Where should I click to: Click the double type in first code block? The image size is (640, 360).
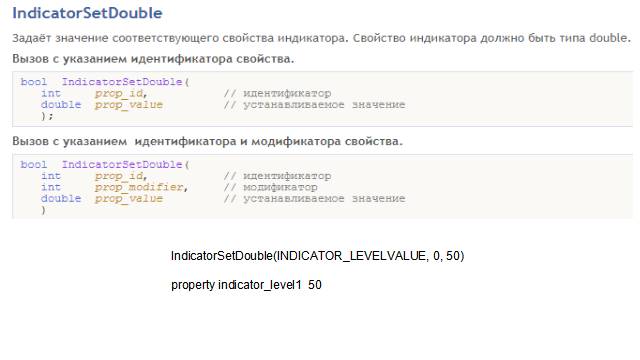[x=61, y=105]
